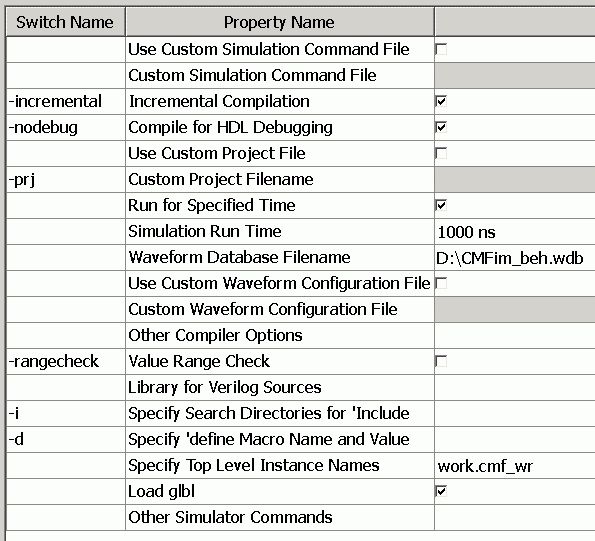The image size is (595, 541).
Task: Click the Other Compiler Options value field
Action: tap(515, 335)
